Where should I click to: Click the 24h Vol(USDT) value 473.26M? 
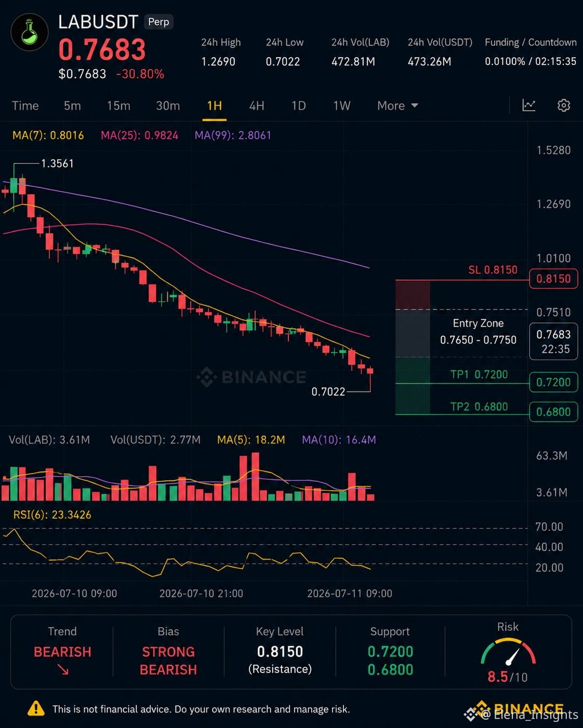click(x=429, y=62)
